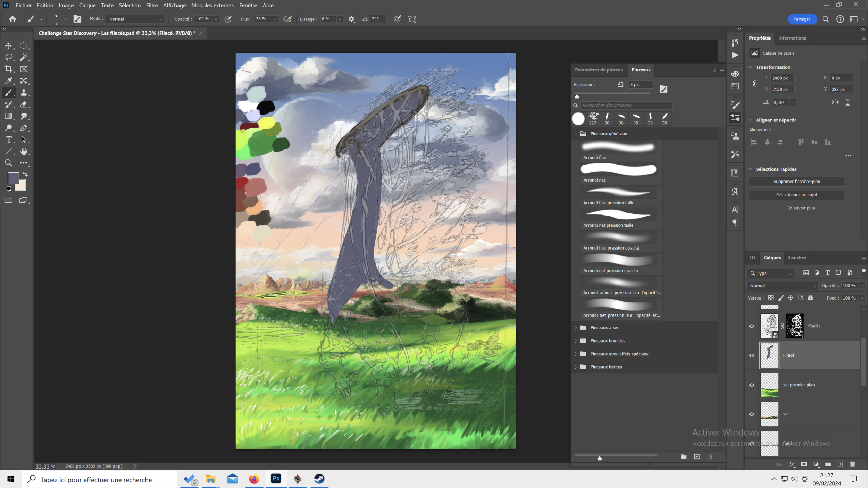Select the Eraser tool
This screenshot has height=488, width=868.
click(x=24, y=104)
